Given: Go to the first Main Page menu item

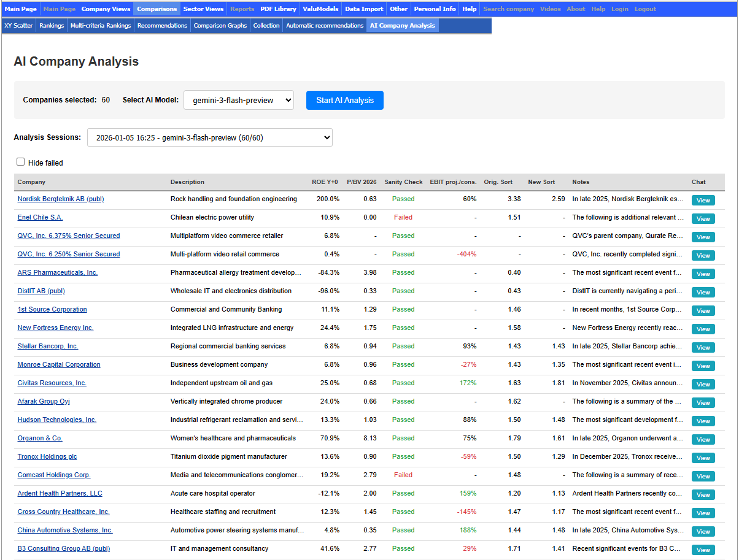Looking at the screenshot, I should [x=21, y=9].
